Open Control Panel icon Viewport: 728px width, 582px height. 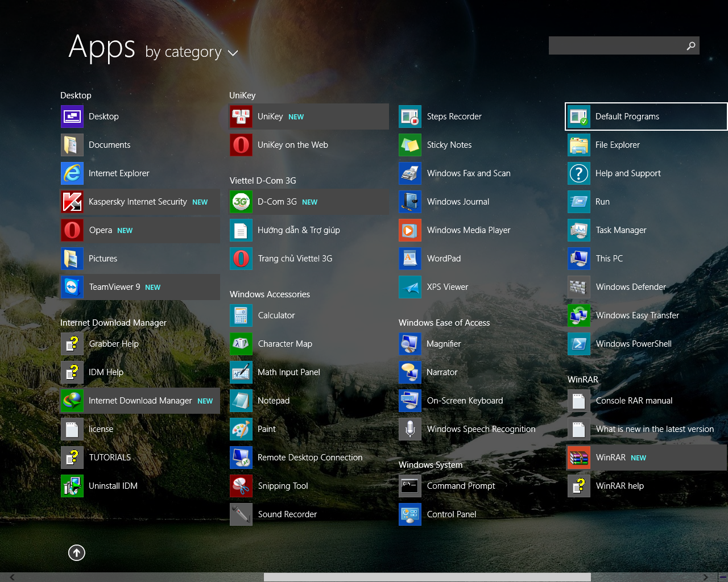pyautogui.click(x=410, y=514)
